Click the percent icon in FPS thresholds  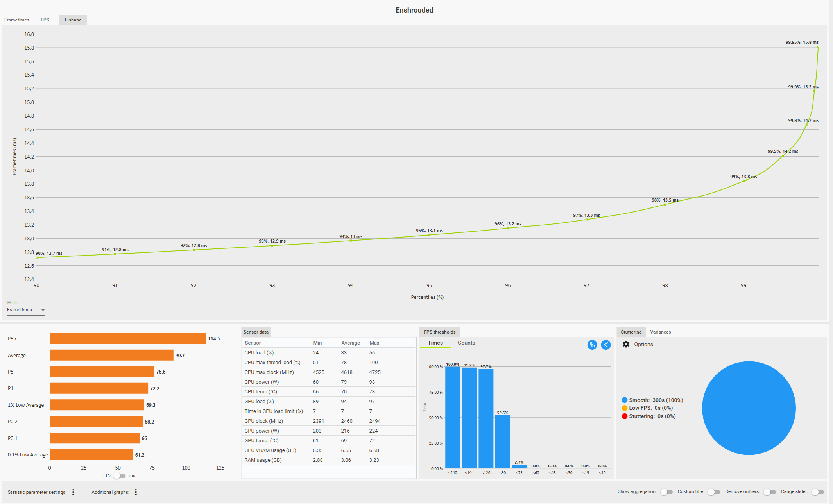(x=592, y=345)
